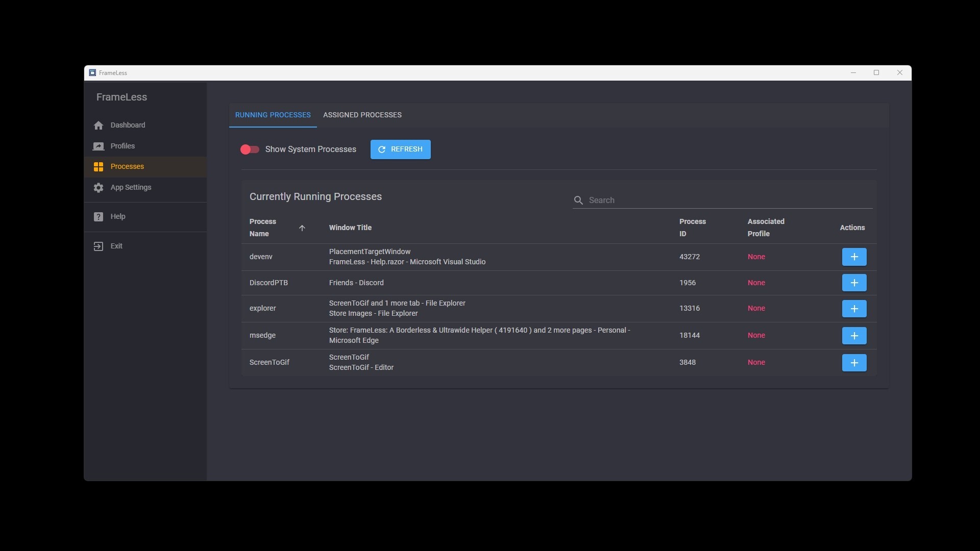Image resolution: width=980 pixels, height=551 pixels.
Task: Click the None profile label for explorer
Action: [756, 308]
